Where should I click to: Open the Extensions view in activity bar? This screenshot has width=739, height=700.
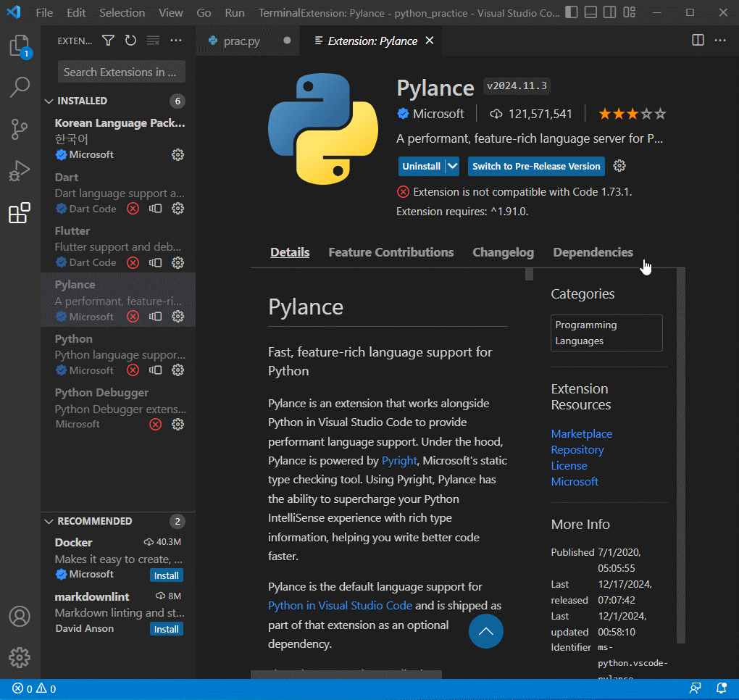click(20, 213)
